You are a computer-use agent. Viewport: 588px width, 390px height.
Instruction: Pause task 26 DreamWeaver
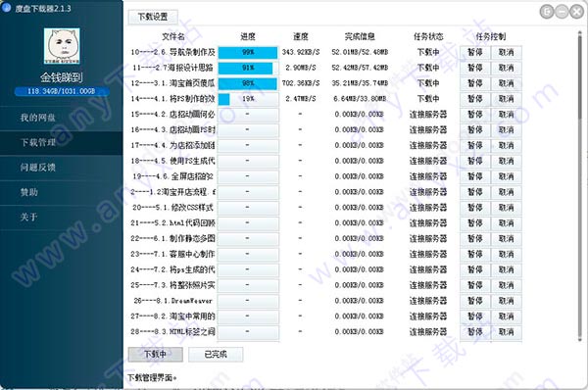(474, 301)
